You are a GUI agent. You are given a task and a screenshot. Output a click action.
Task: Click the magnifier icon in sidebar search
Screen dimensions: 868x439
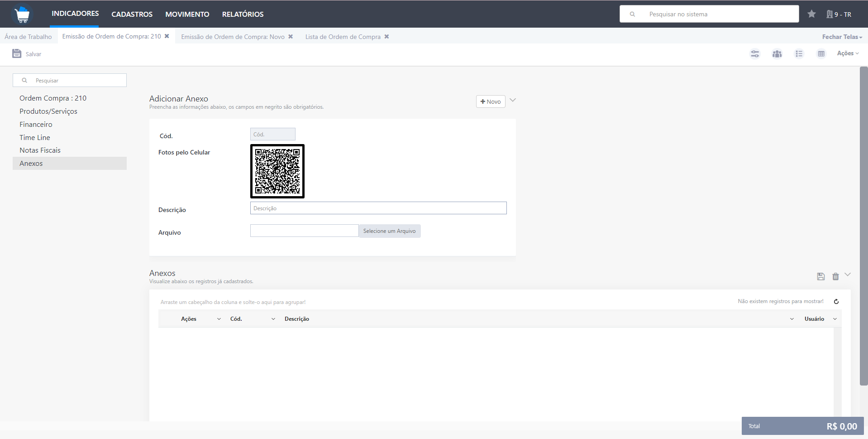24,80
